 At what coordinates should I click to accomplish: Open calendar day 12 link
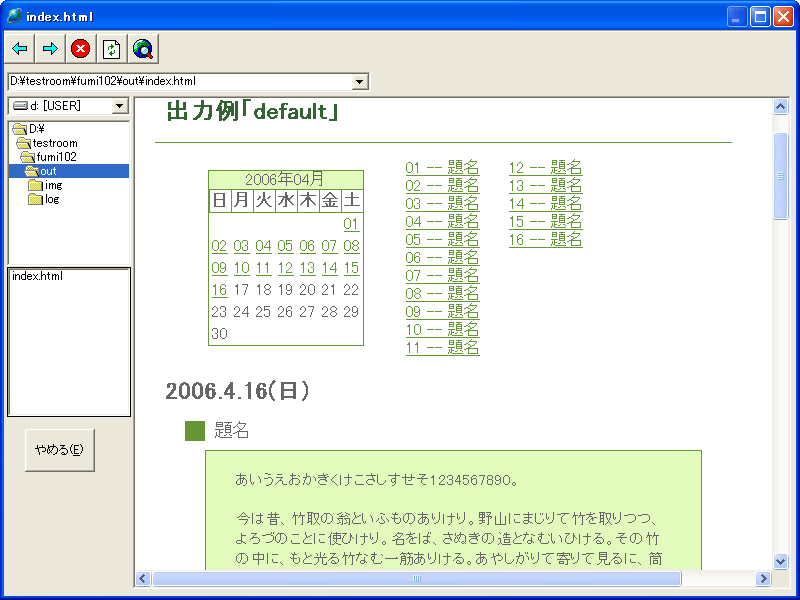[x=285, y=268]
